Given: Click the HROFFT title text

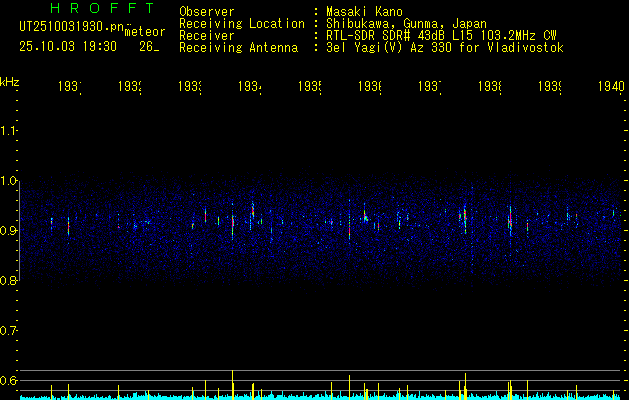Looking at the screenshot, I should (102, 8).
